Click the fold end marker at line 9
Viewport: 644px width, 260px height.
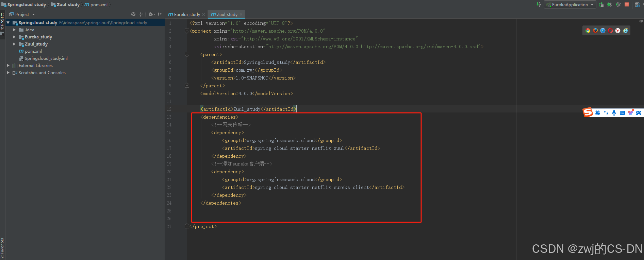(x=187, y=86)
